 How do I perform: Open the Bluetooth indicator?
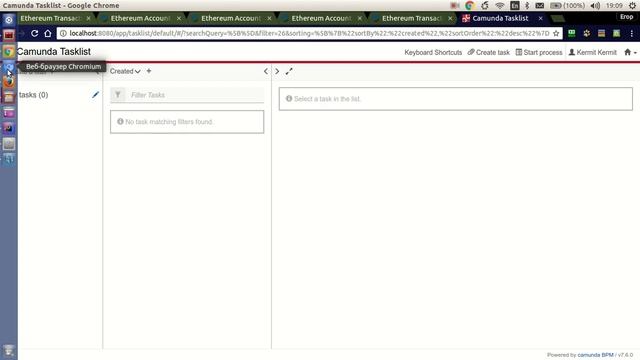(x=527, y=6)
